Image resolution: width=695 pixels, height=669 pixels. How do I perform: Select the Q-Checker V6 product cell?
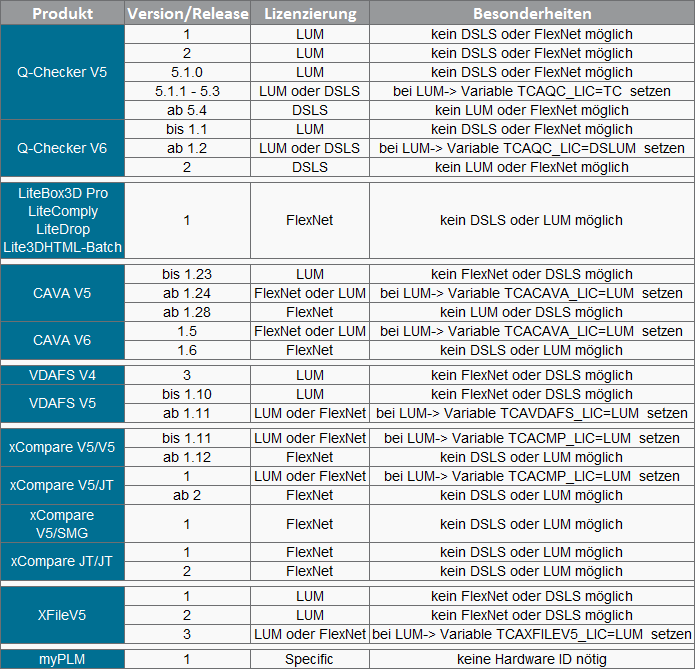62,148
